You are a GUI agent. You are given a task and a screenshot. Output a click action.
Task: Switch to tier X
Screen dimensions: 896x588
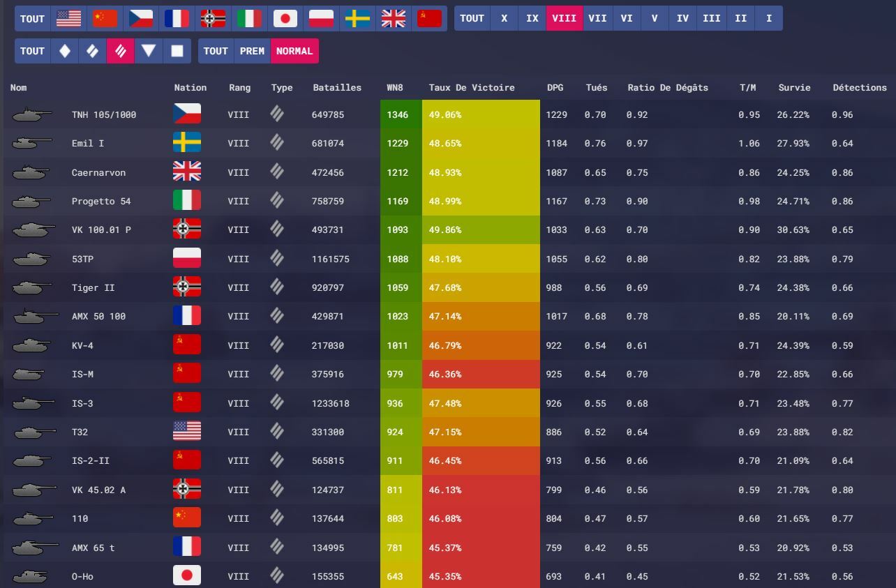[x=504, y=19]
